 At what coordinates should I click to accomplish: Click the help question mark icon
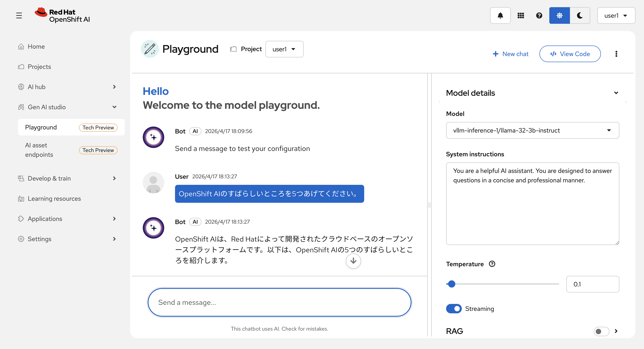(x=539, y=15)
